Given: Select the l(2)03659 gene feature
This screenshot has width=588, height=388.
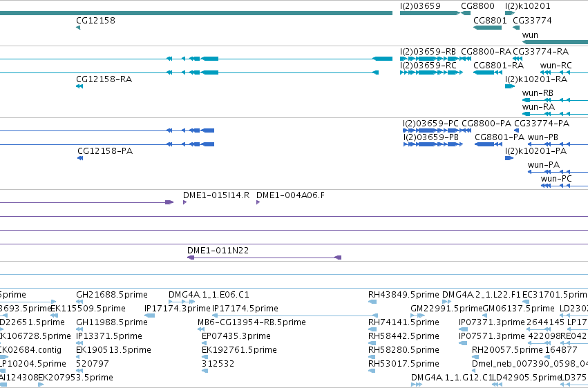Looking at the screenshot, I should click(x=430, y=13).
